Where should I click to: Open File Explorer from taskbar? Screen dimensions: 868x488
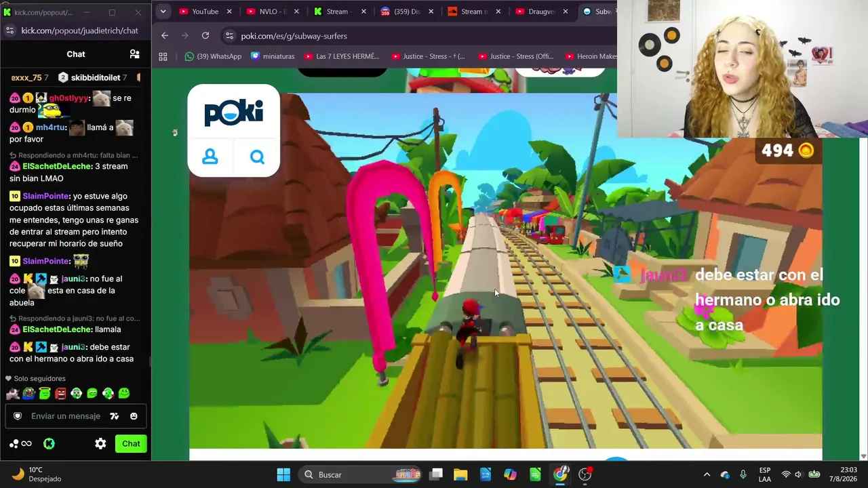460,474
